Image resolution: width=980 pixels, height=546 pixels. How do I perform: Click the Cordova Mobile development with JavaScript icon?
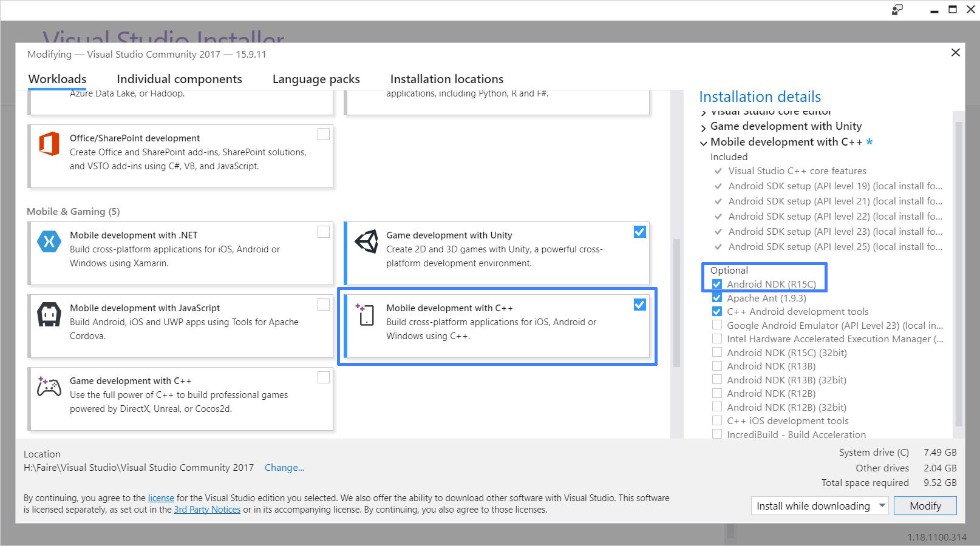coord(49,315)
